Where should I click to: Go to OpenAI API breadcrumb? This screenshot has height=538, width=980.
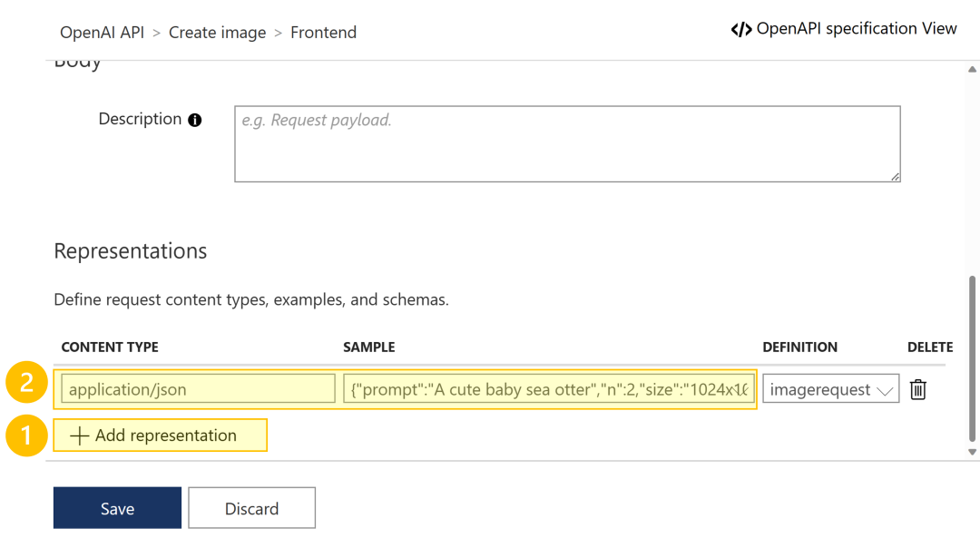coord(102,33)
